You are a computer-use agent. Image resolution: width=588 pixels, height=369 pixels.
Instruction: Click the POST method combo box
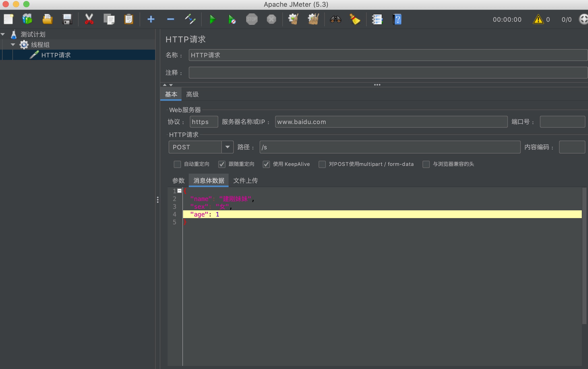[201, 147]
